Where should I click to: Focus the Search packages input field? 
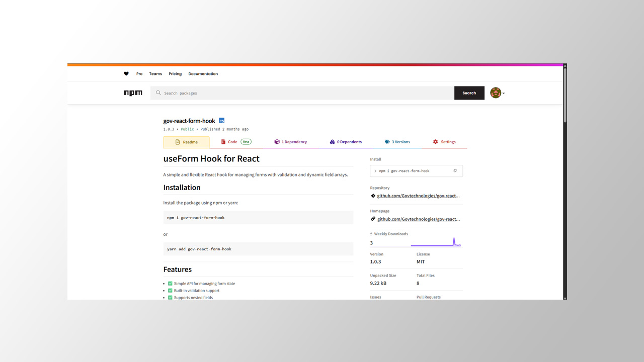coord(302,93)
